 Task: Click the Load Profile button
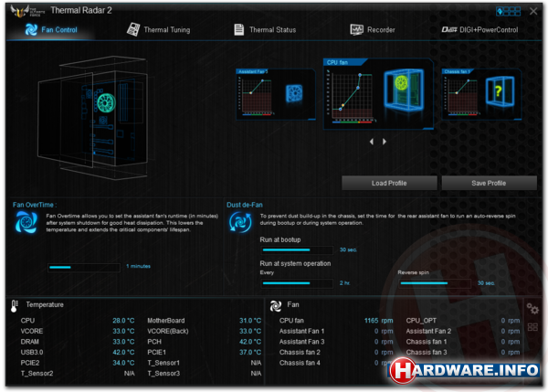point(389,184)
